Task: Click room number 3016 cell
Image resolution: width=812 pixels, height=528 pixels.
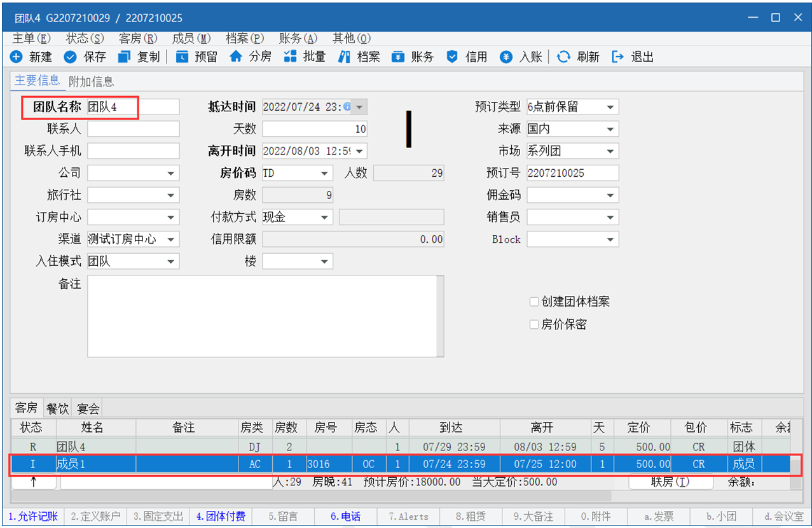Action: tap(329, 464)
